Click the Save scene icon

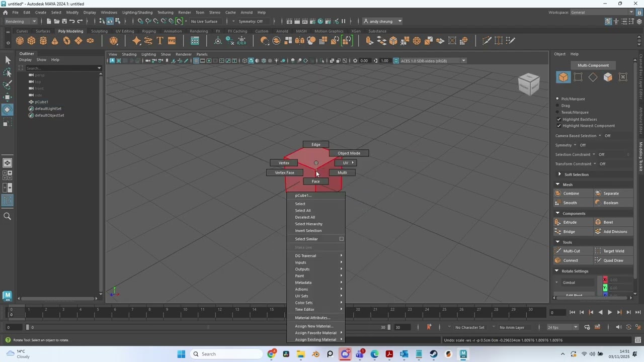(64, 21)
